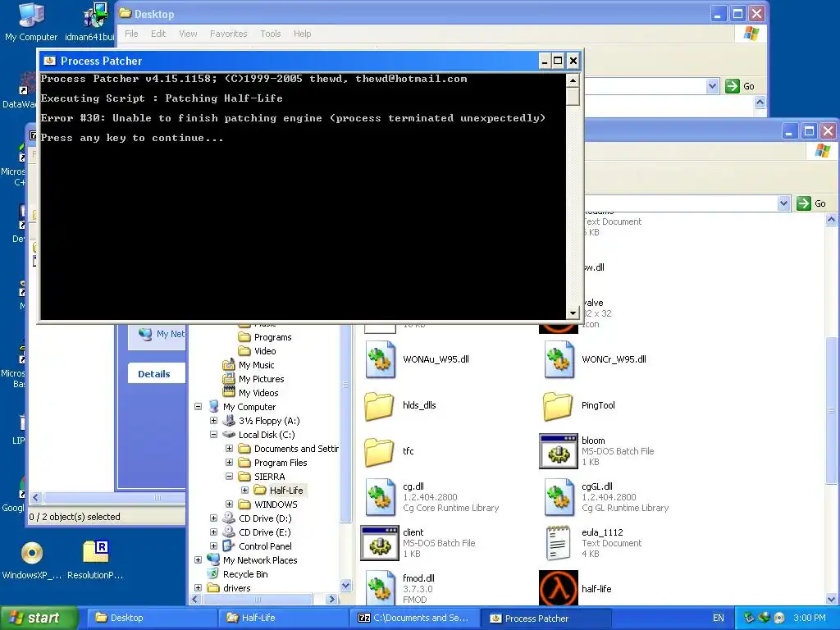Click Process Patcher console scroll-down arrow
The height and width of the screenshot is (630, 840).
[573, 313]
